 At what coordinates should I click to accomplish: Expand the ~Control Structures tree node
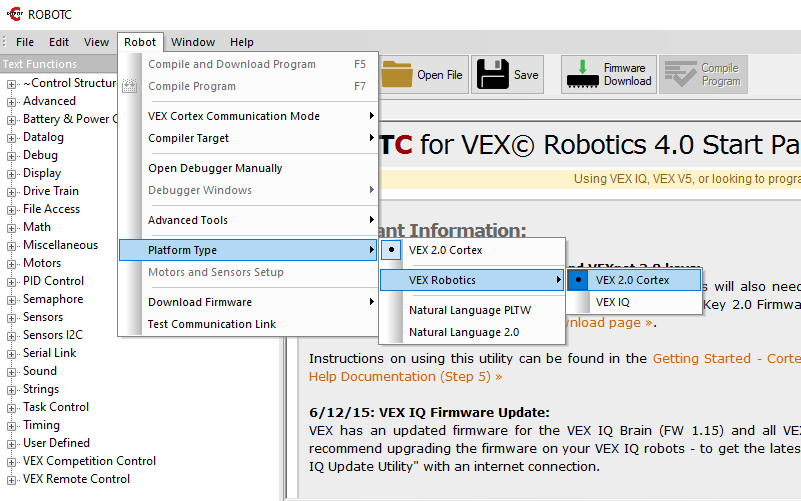(11, 84)
